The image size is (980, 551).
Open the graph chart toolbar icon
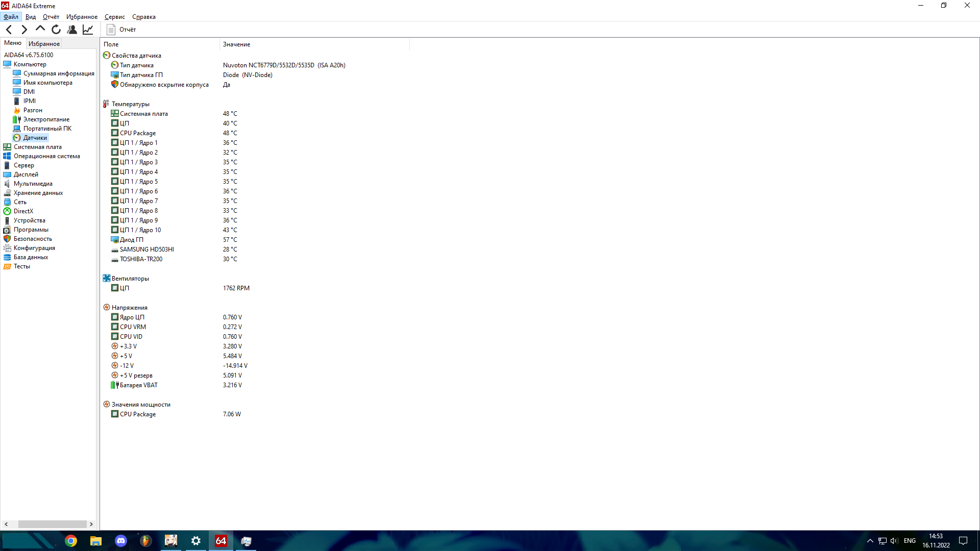(88, 30)
